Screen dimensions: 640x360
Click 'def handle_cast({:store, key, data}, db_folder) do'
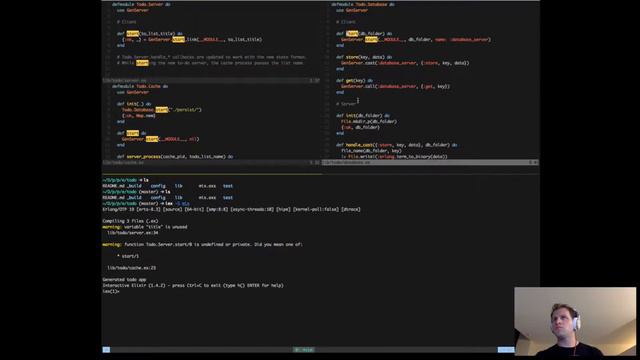click(x=397, y=145)
